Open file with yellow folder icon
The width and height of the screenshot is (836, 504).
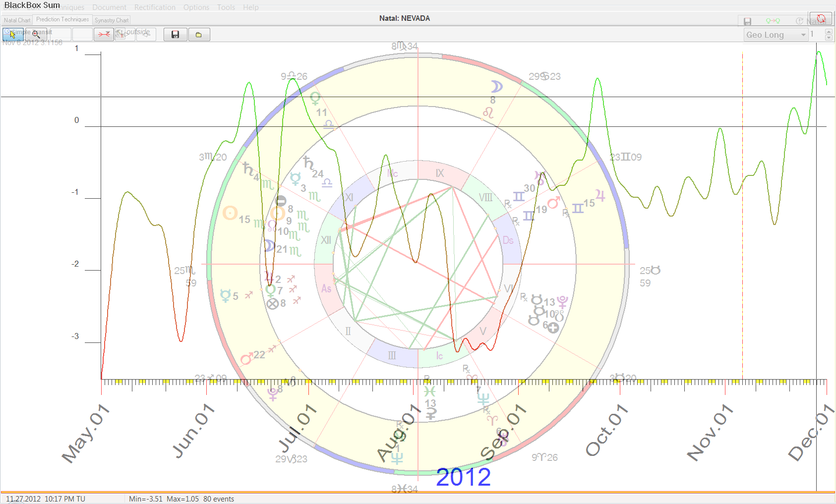(x=198, y=34)
